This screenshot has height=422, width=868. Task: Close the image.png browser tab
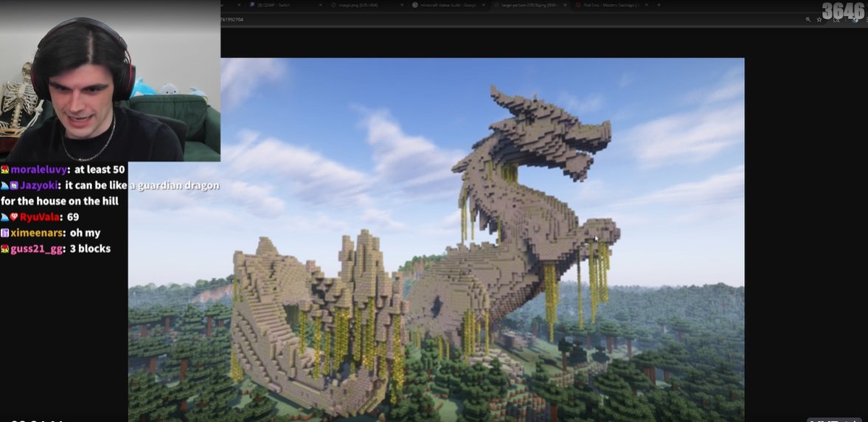pos(402,5)
